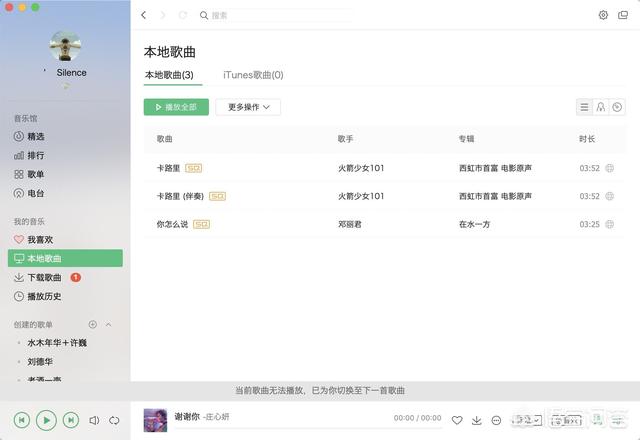640x440 pixels.
Task: Sort by the 专辑 column header
Action: coord(466,139)
